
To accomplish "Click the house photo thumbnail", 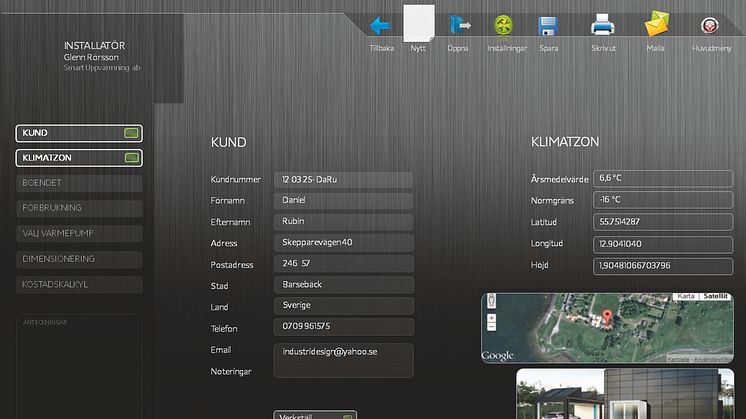I will [625, 394].
